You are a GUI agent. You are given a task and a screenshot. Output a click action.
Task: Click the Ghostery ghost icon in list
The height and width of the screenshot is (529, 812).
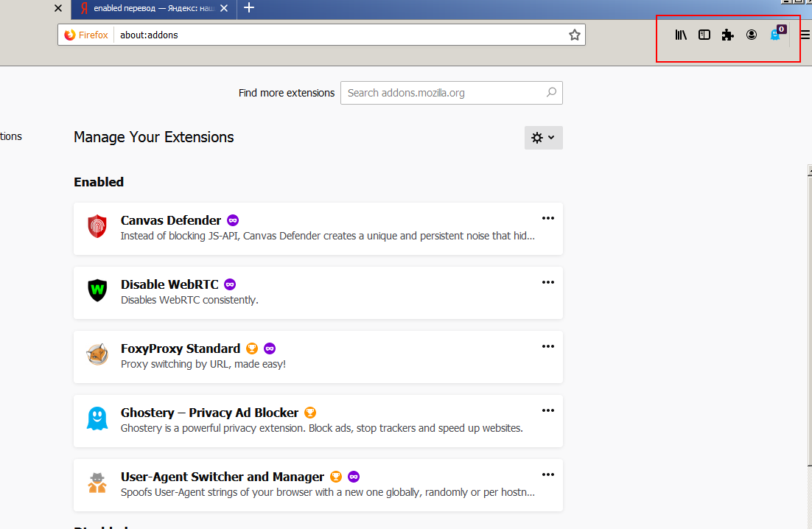(97, 418)
